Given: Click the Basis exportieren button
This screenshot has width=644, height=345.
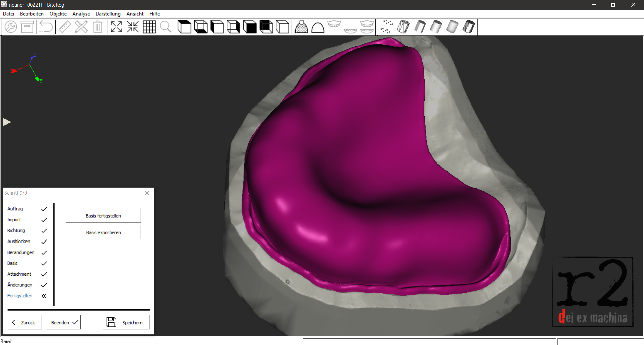Looking at the screenshot, I should pyautogui.click(x=103, y=232).
